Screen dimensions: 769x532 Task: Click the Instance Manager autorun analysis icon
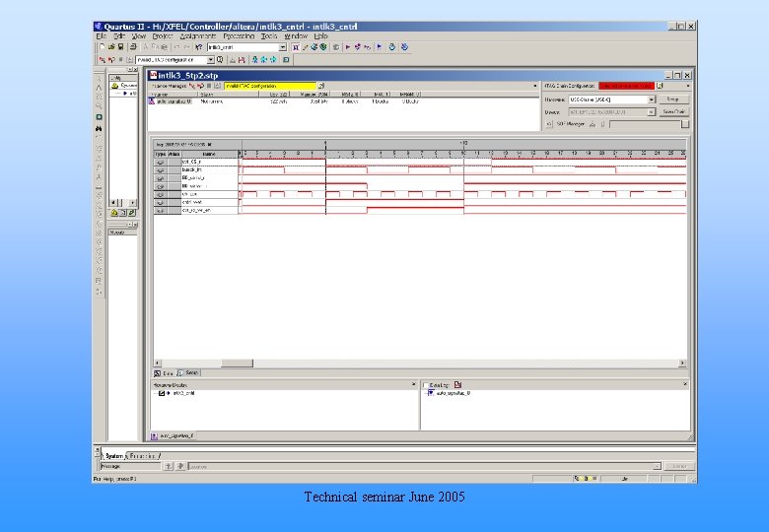point(200,86)
